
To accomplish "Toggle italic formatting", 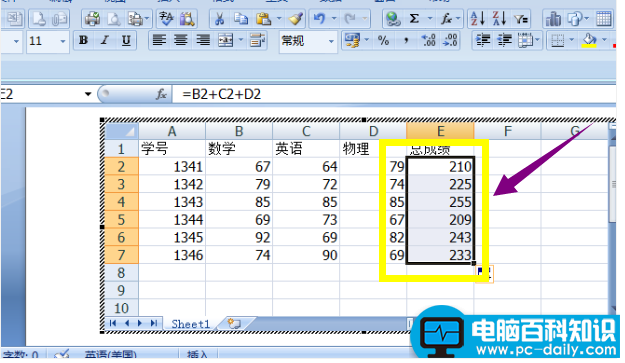I will 105,40.
